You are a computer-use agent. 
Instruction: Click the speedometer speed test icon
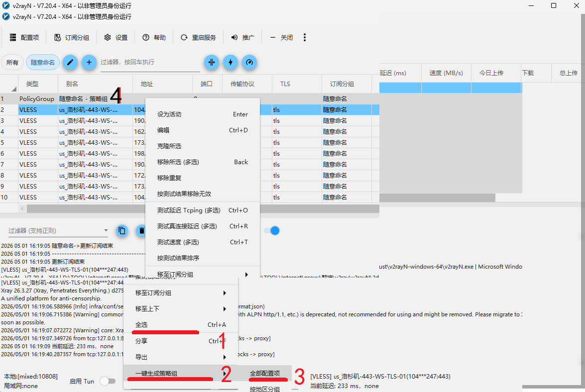coord(249,62)
